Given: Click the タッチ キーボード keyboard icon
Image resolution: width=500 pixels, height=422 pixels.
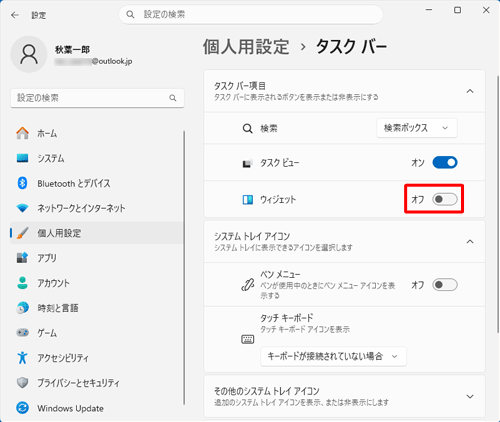Looking at the screenshot, I should 247,339.
